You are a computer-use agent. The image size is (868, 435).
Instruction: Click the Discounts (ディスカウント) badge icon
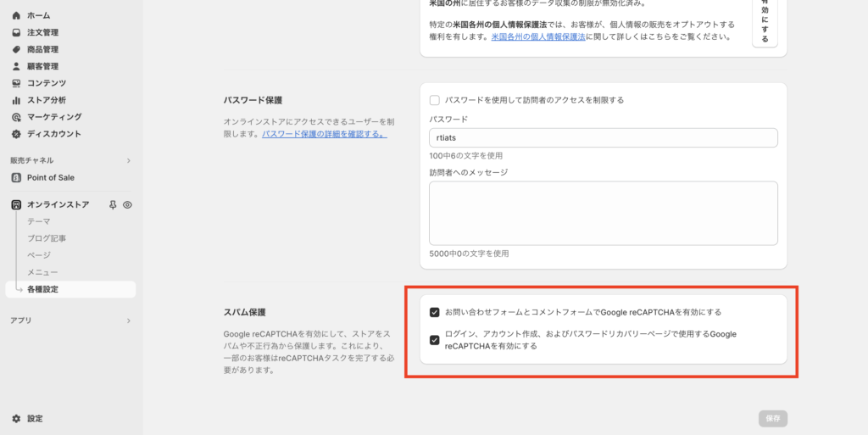(x=16, y=134)
